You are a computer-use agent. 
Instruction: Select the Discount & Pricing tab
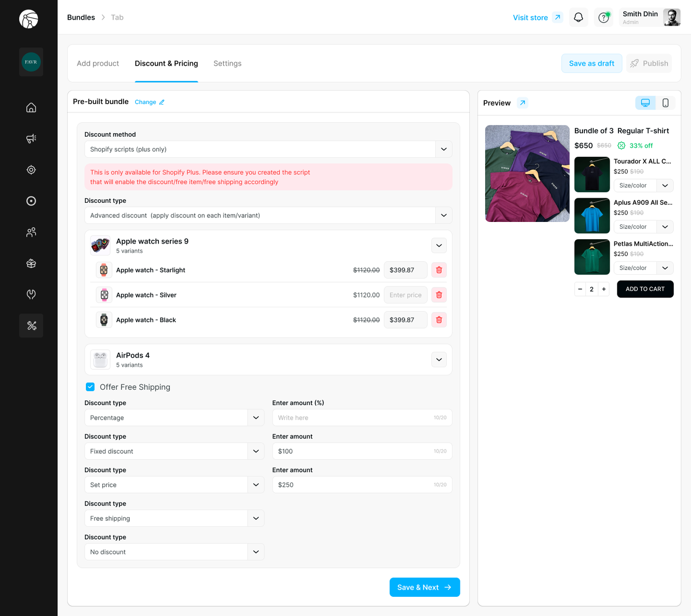166,64
